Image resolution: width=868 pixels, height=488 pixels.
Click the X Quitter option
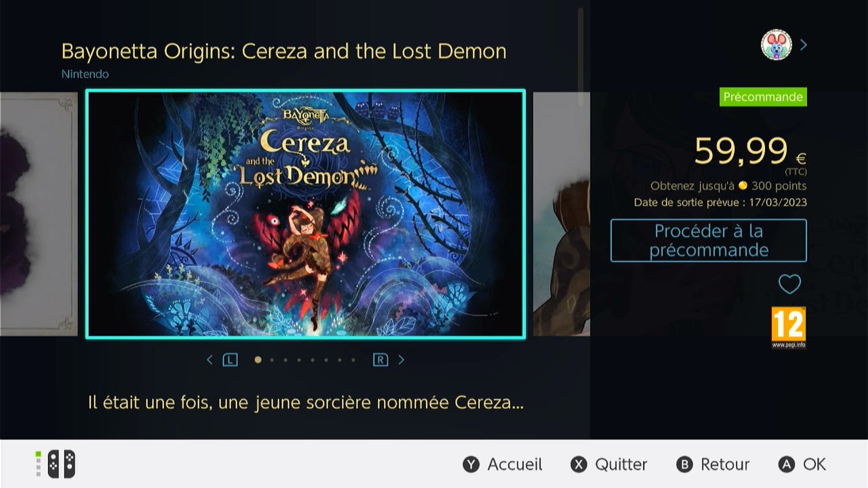point(608,464)
